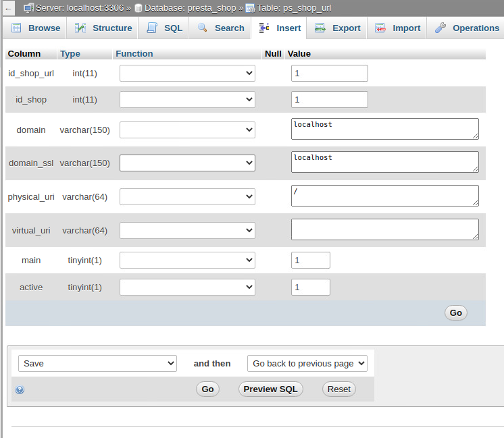
Task: Click the SQL tab icon
Action: tap(152, 28)
